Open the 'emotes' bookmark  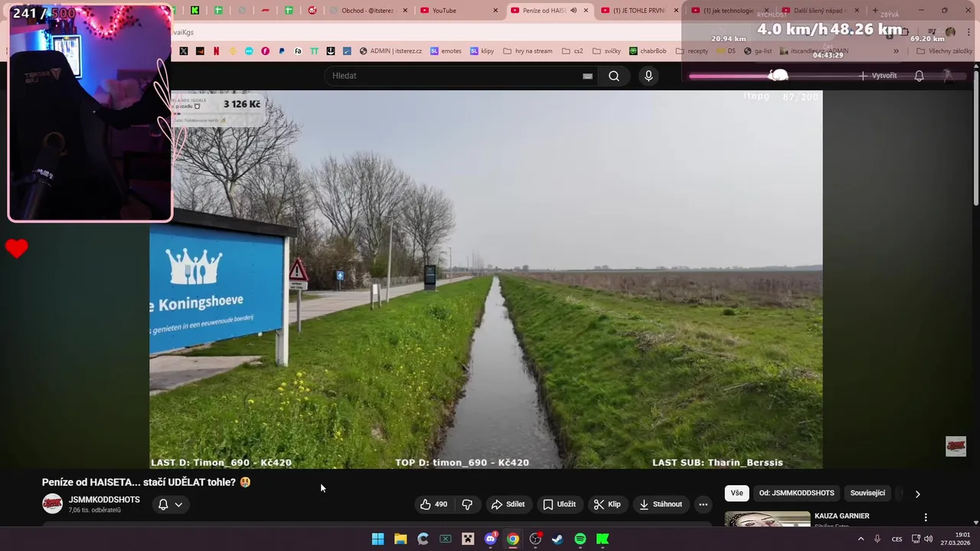coord(446,51)
